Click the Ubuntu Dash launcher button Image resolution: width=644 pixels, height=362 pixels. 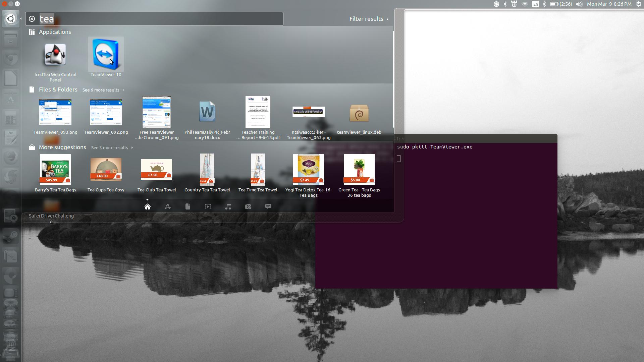(11, 19)
